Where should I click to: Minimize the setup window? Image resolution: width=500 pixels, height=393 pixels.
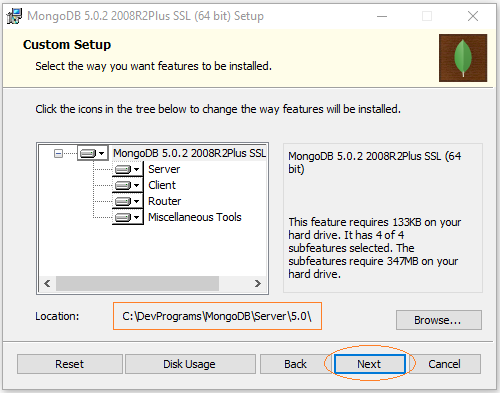tap(382, 16)
